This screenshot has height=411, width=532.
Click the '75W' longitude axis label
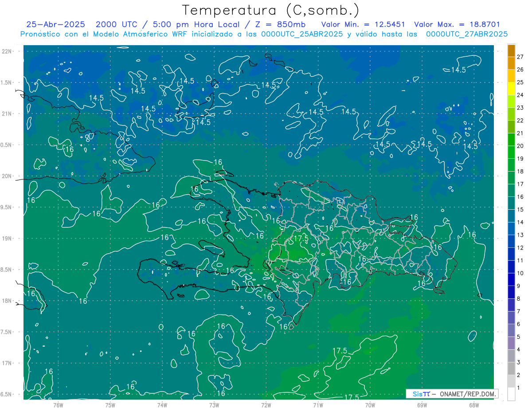(x=110, y=405)
